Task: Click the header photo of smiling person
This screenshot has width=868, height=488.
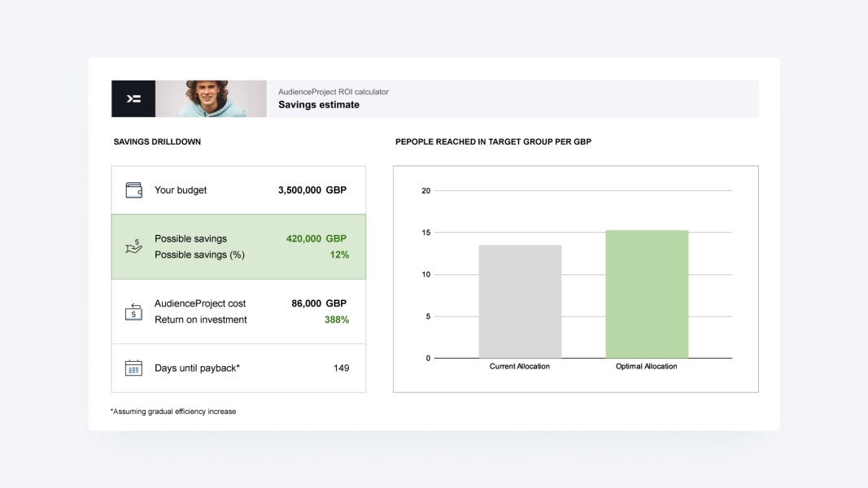Action: coord(211,98)
